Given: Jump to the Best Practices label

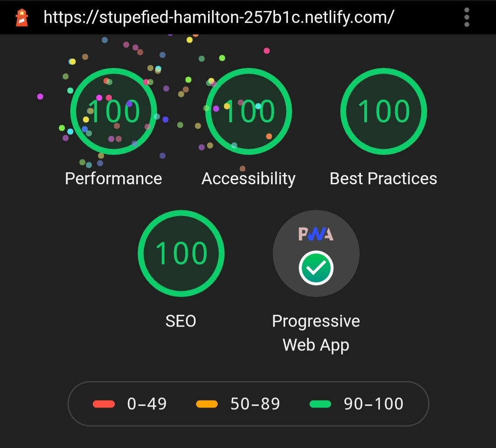Looking at the screenshot, I should [383, 178].
